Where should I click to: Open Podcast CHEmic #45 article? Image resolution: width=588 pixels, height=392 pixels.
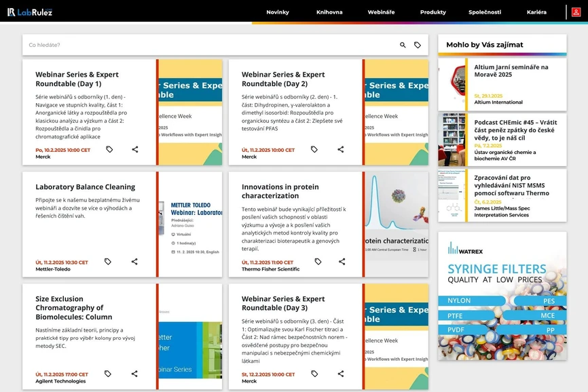515,130
